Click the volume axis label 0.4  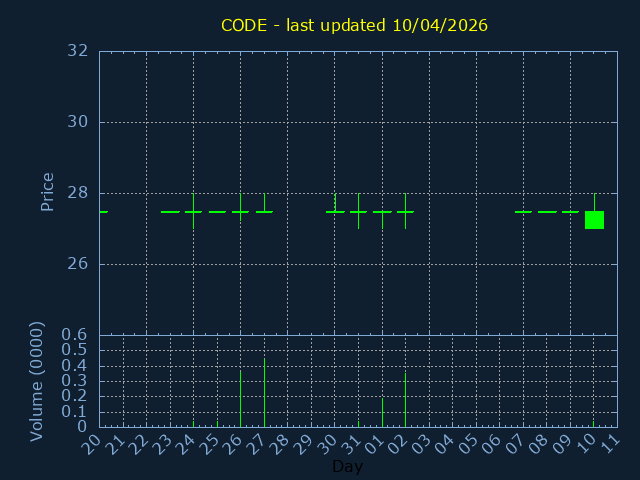(74, 365)
